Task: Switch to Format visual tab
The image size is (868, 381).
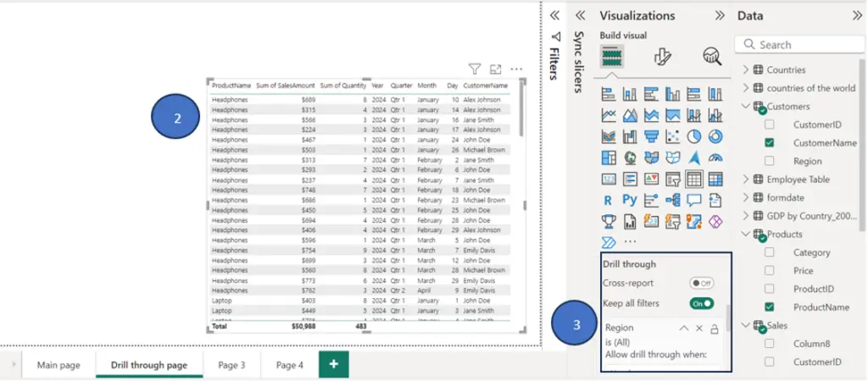Action: [663, 56]
